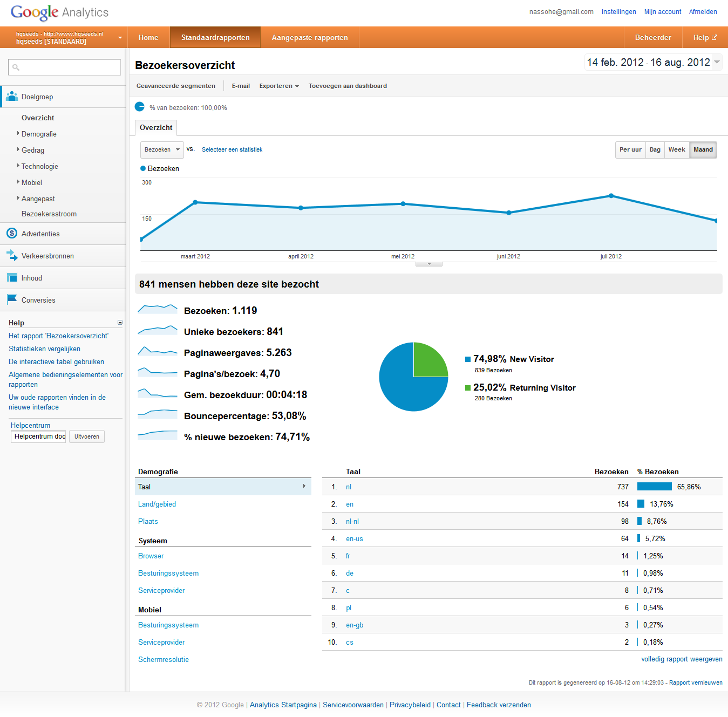Switch graph to Dag view
728x717 pixels.
point(655,150)
